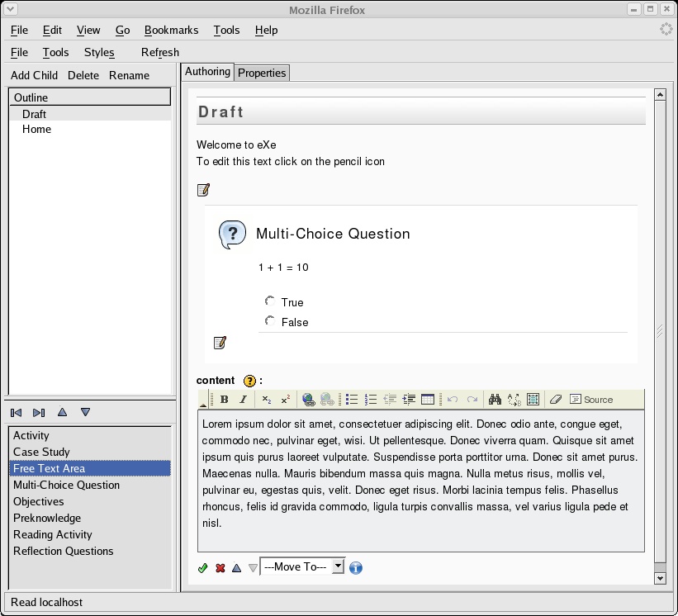Promote node with the first outline arrow icon
The image size is (678, 616).
(x=16, y=413)
